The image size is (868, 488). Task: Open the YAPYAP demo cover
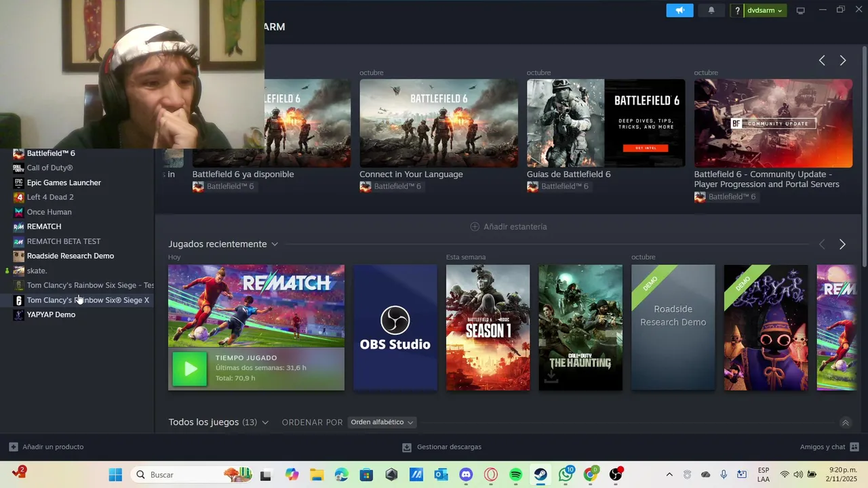(x=766, y=327)
